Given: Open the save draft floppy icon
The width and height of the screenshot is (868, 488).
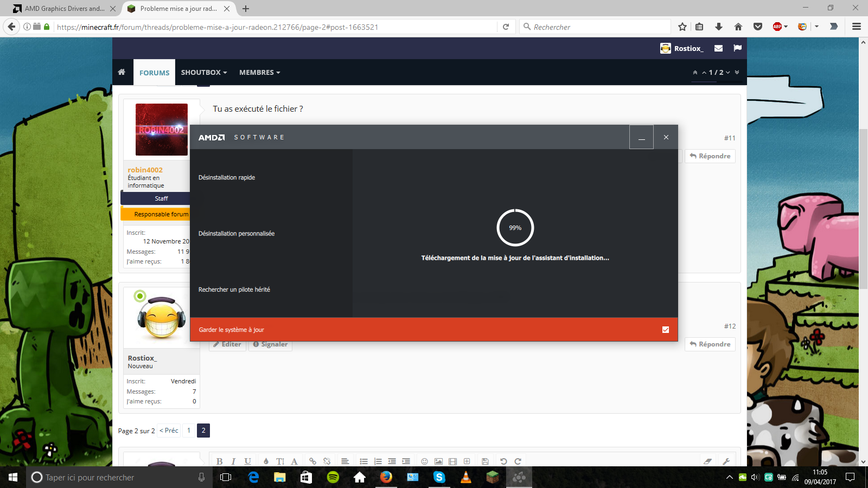Looking at the screenshot, I should click(485, 461).
